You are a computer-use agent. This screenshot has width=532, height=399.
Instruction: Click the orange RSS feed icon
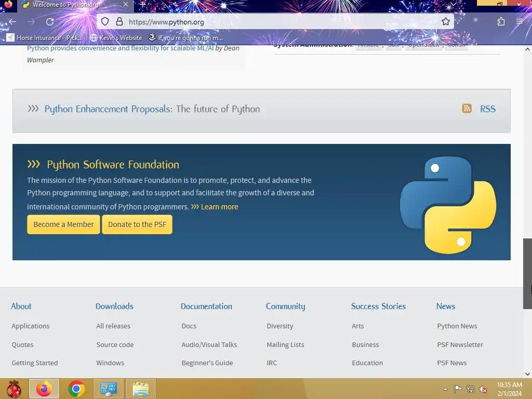coord(467,109)
